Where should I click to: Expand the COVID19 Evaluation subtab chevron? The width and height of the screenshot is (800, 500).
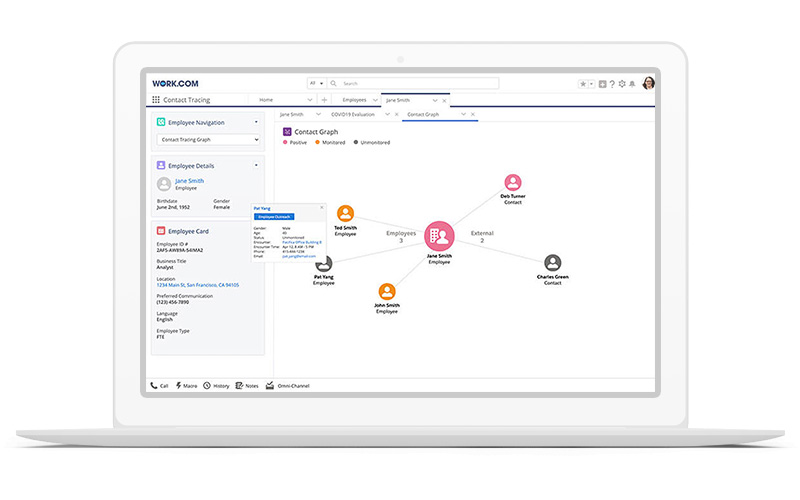click(387, 114)
